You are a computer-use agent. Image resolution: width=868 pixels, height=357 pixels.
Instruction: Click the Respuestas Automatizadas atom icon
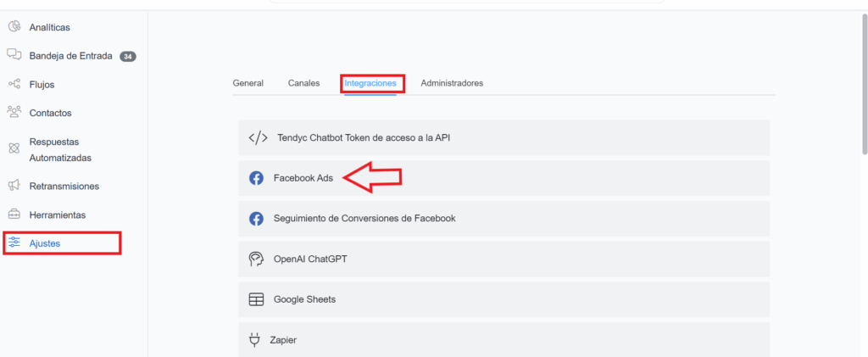click(x=14, y=149)
